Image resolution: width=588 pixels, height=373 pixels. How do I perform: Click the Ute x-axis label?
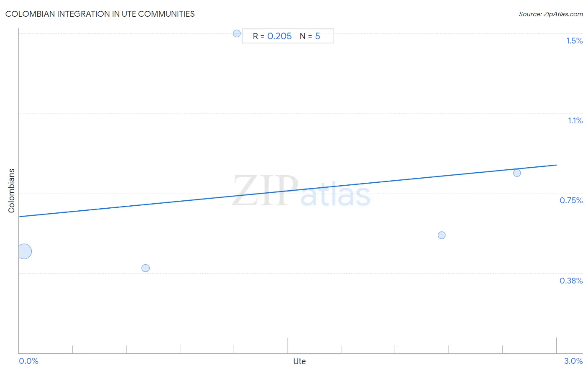[299, 361]
